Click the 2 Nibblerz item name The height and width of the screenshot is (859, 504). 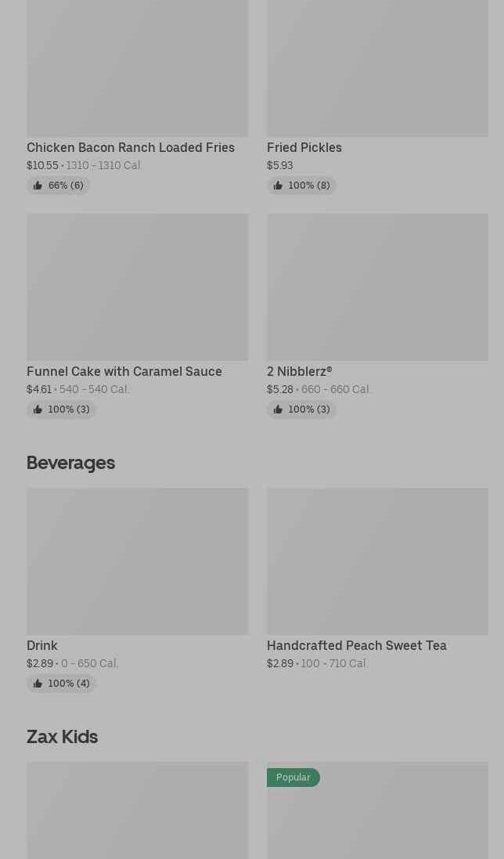(x=300, y=371)
